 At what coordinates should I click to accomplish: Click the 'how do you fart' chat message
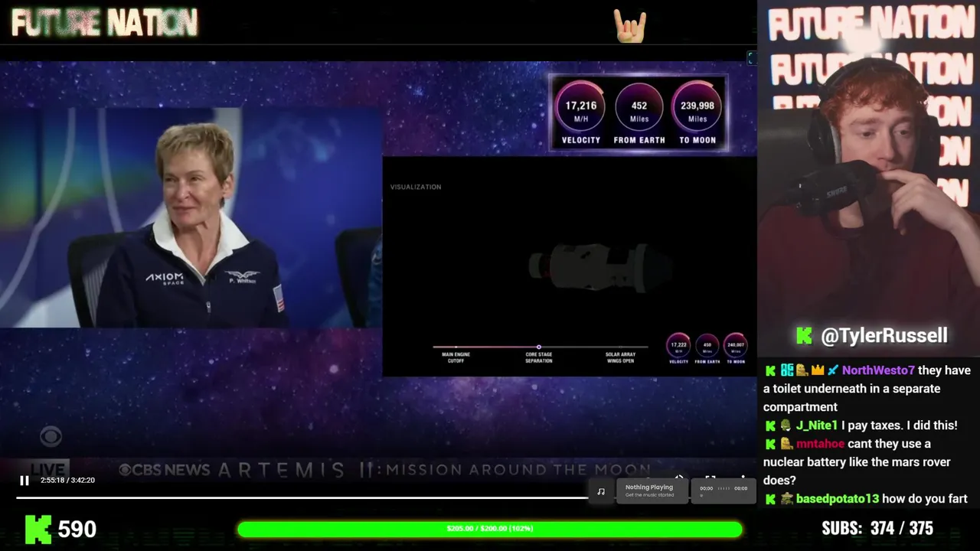(x=925, y=499)
